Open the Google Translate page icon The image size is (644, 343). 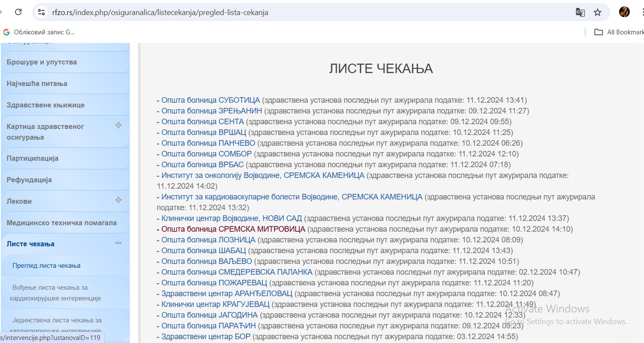pyautogui.click(x=580, y=12)
